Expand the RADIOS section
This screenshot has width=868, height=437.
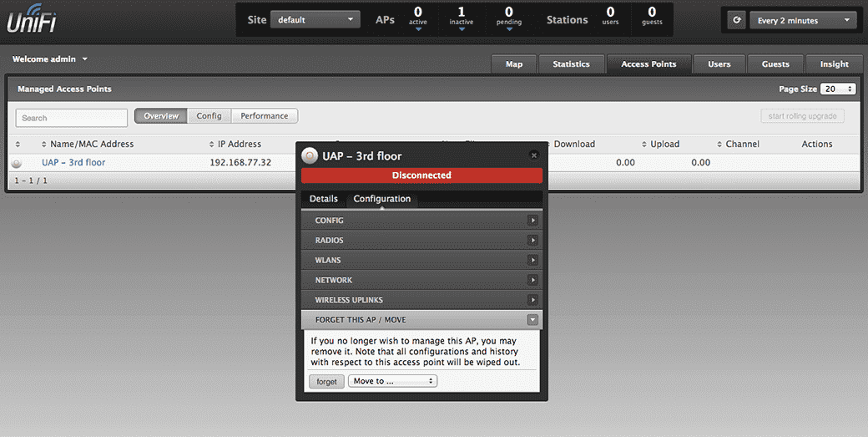(532, 241)
